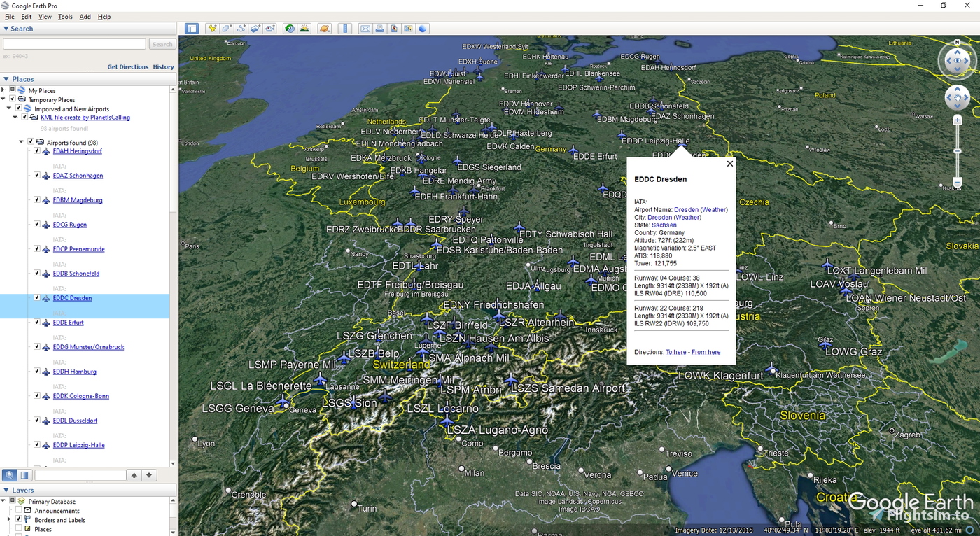Image resolution: width=980 pixels, height=536 pixels.
Task: Open the File menu
Action: coord(10,17)
